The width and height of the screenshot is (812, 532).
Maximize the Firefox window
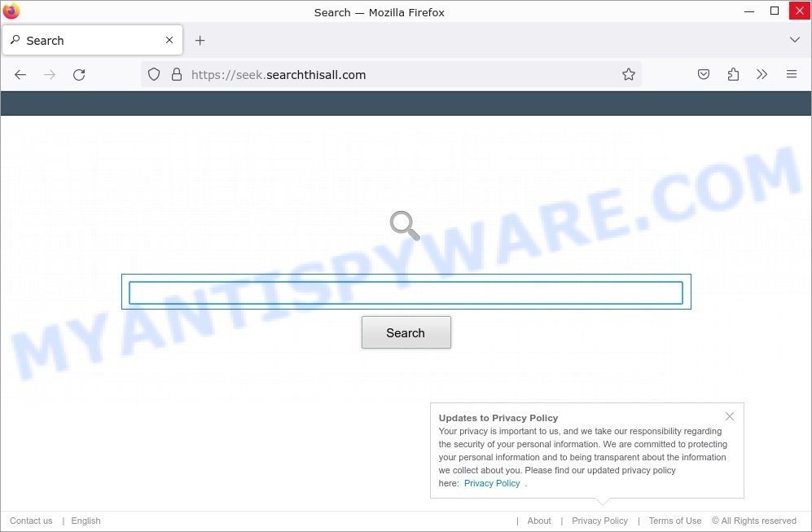tap(775, 11)
